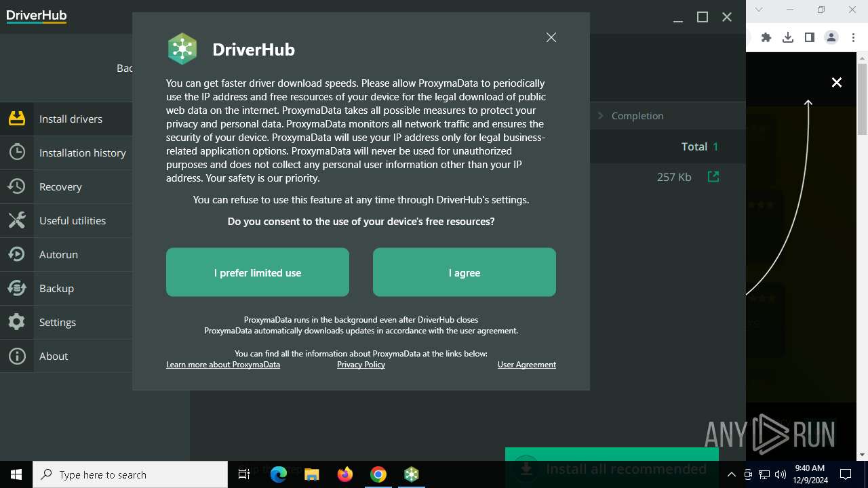This screenshot has height=488, width=868.
Task: Click browser scrollbar down arrow
Action: [863, 455]
